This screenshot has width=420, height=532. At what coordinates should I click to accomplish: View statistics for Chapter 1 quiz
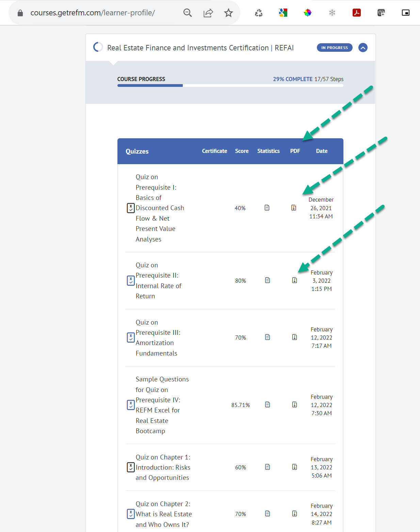click(268, 467)
